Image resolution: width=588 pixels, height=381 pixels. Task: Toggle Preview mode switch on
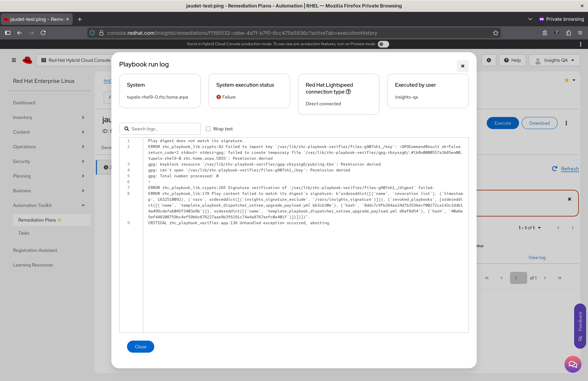click(383, 44)
